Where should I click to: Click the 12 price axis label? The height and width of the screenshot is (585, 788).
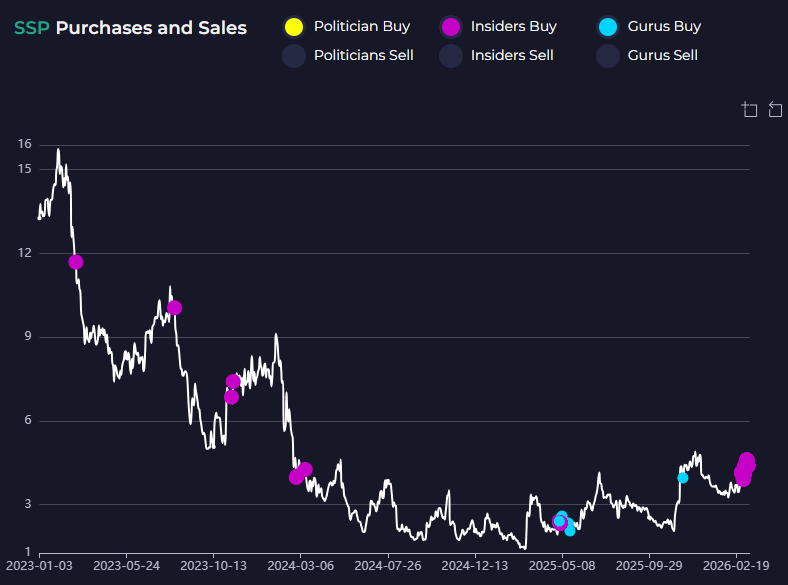click(x=25, y=253)
